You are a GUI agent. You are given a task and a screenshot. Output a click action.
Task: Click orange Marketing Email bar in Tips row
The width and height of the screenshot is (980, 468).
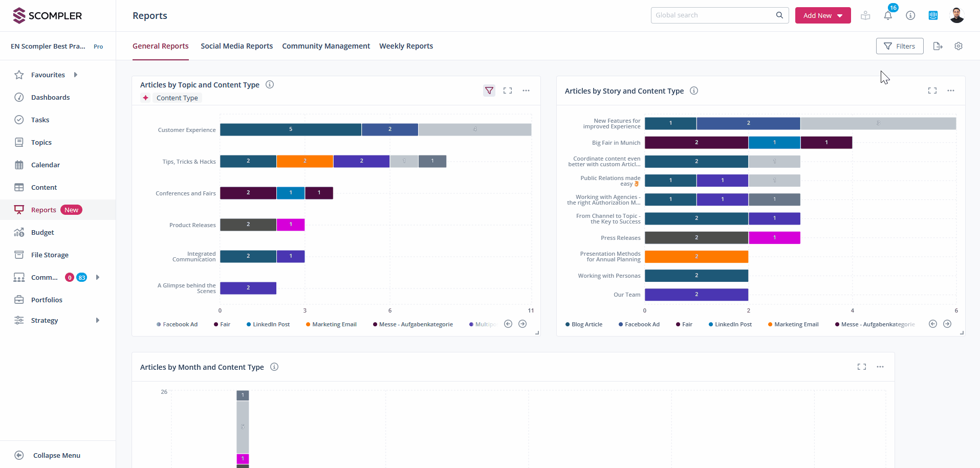pos(305,161)
